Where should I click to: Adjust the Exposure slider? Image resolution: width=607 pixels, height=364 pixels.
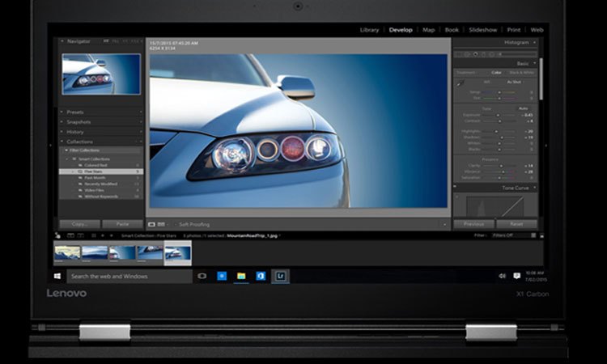[498, 115]
